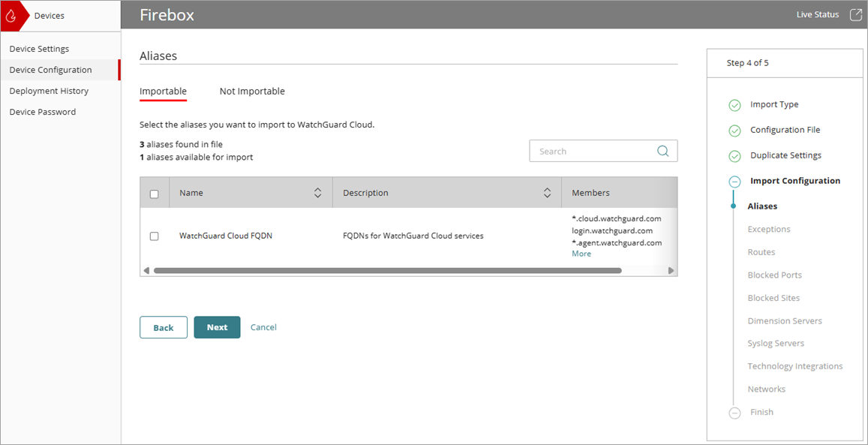Switch to the Importable tab
This screenshot has width=868, height=445.
(x=163, y=92)
